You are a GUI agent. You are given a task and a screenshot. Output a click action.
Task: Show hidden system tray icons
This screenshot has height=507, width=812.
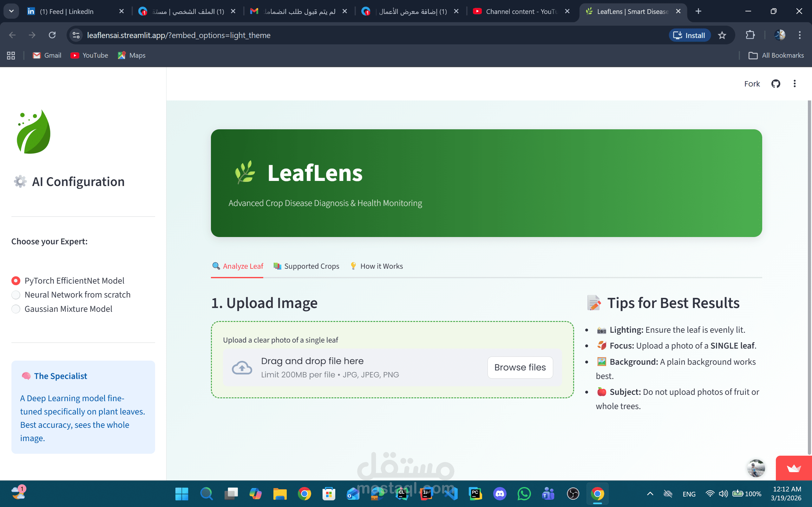click(x=650, y=494)
